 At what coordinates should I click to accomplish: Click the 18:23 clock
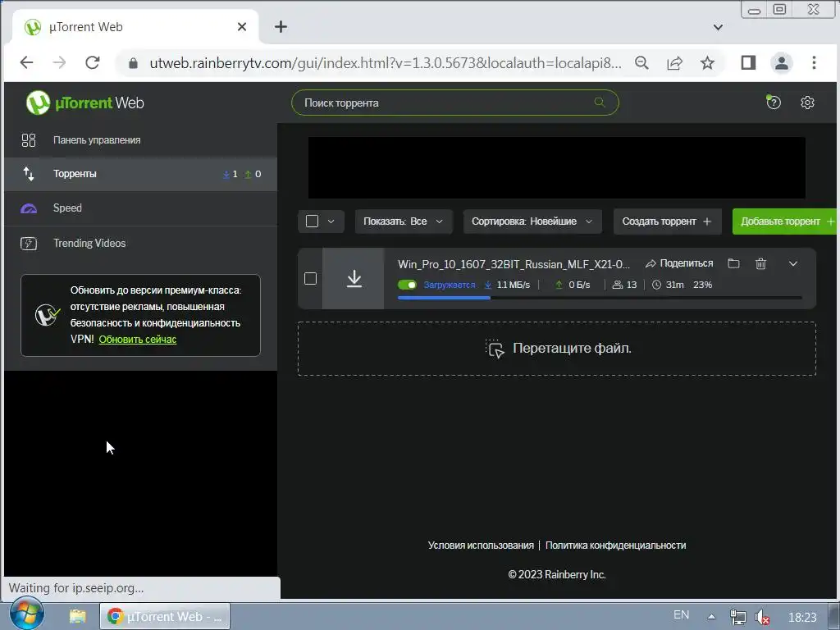click(802, 618)
